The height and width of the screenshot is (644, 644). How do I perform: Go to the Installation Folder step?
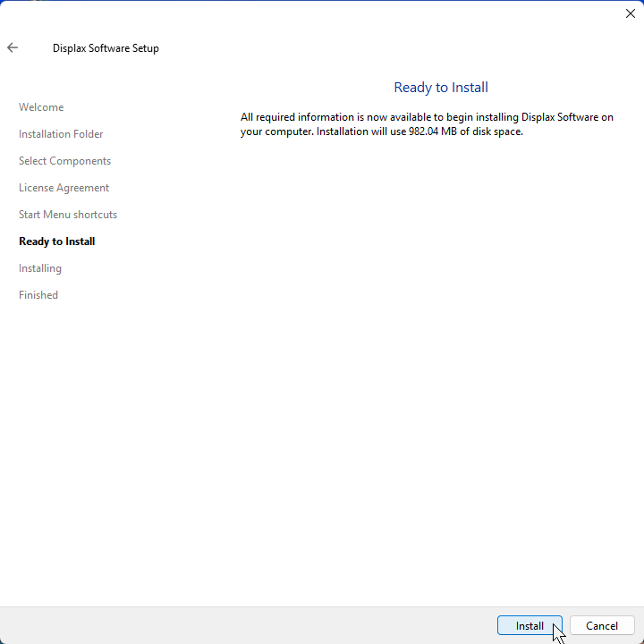pyautogui.click(x=61, y=134)
